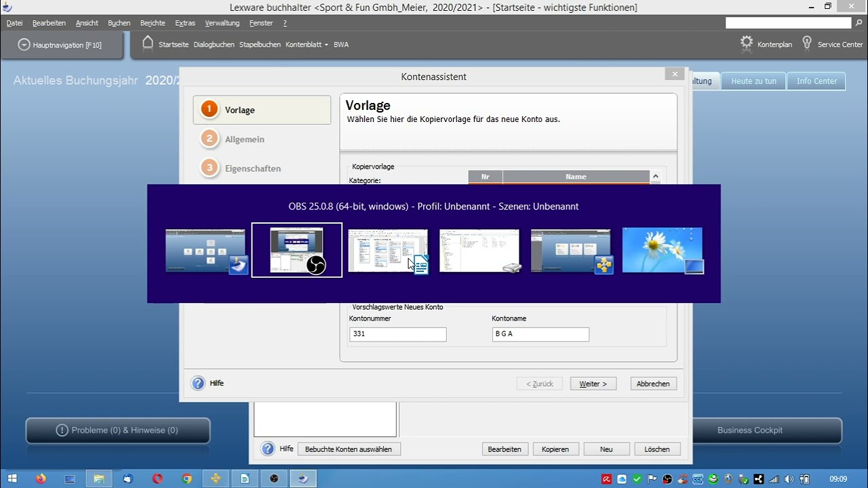Click the Kontoname field showing B G A
Viewport: 868px width, 488px height.
pos(540,334)
